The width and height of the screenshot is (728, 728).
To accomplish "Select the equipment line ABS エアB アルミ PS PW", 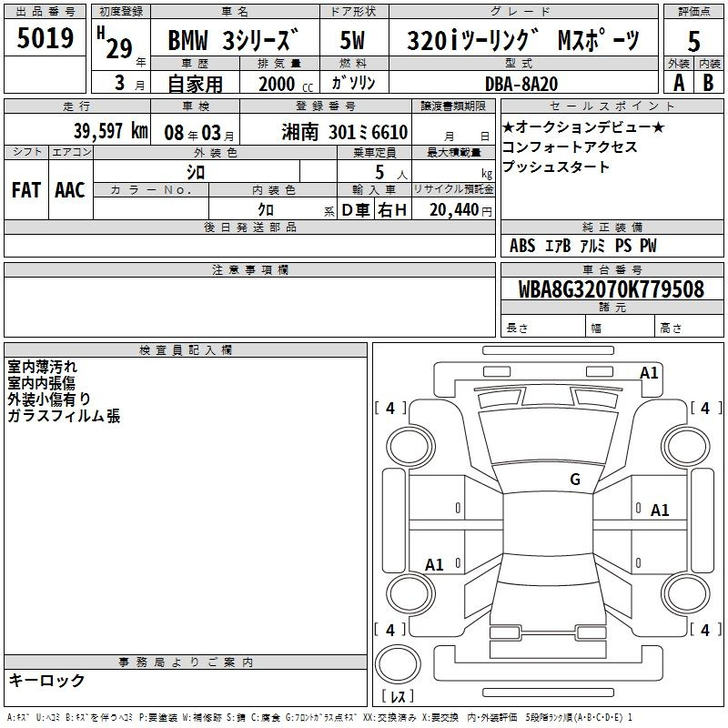I will click(582, 246).
